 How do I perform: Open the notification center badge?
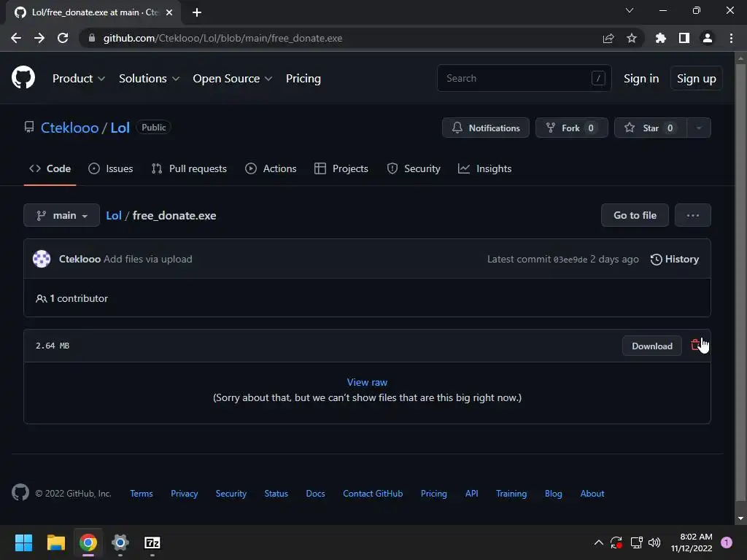pyautogui.click(x=727, y=542)
